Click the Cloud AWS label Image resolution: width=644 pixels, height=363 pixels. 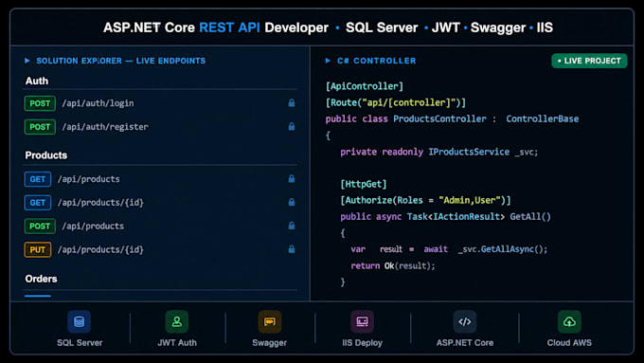coord(569,342)
